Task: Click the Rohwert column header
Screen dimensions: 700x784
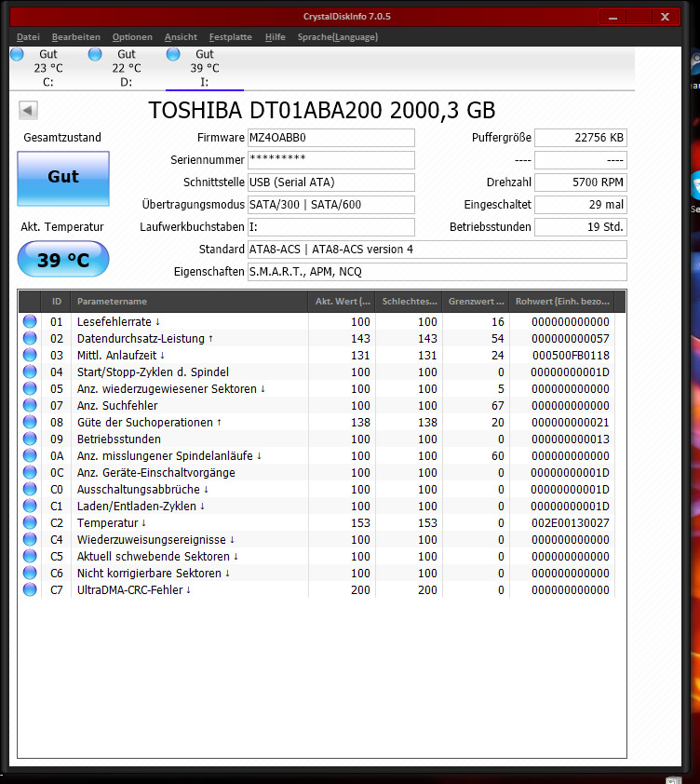Action: [x=562, y=301]
